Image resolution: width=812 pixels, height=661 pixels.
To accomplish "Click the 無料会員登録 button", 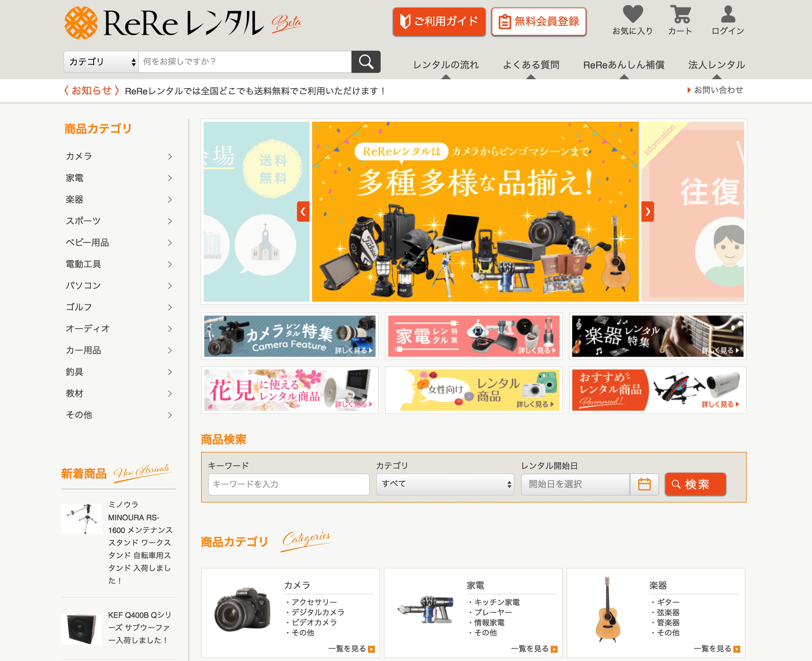I will tap(539, 22).
